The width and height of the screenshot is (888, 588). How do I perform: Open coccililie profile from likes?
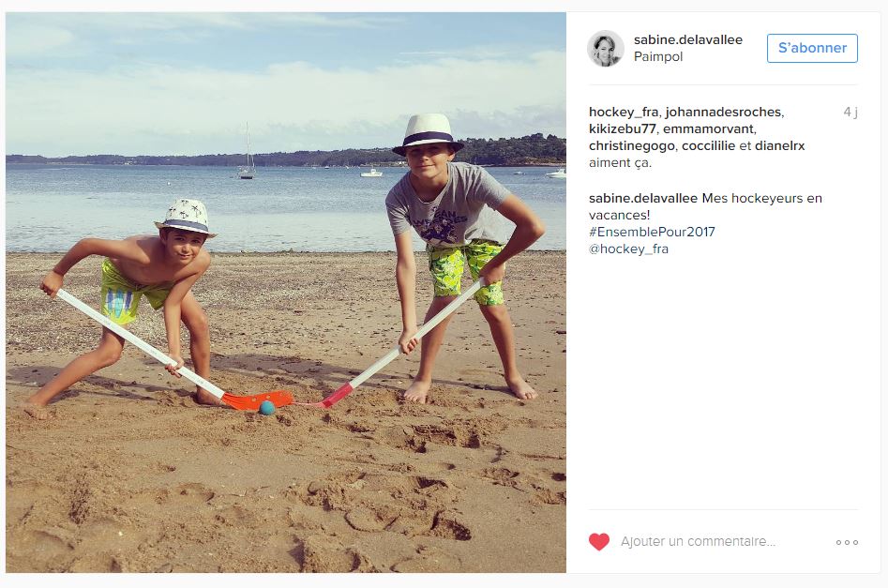(x=709, y=146)
